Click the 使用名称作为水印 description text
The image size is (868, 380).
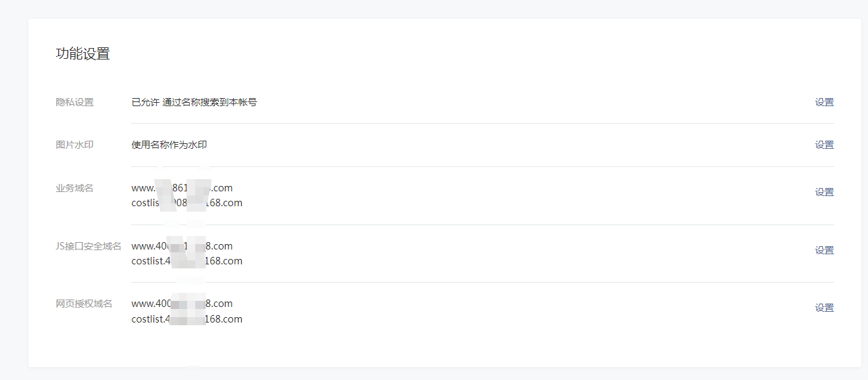(169, 145)
